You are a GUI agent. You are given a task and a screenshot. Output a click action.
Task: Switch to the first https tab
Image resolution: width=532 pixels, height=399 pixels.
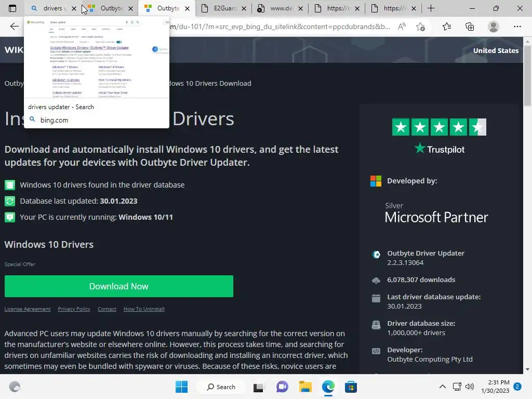[332, 8]
